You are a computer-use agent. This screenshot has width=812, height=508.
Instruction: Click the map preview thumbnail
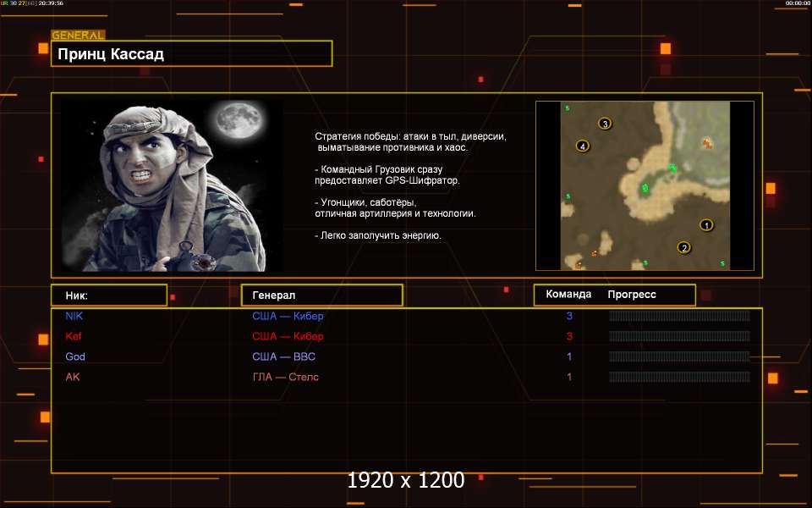tap(645, 185)
